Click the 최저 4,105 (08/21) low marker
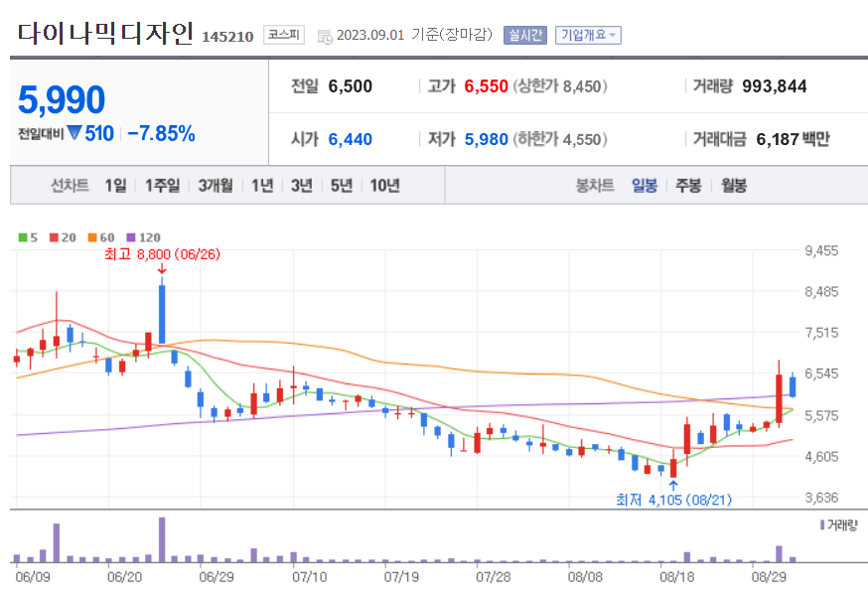 673,500
